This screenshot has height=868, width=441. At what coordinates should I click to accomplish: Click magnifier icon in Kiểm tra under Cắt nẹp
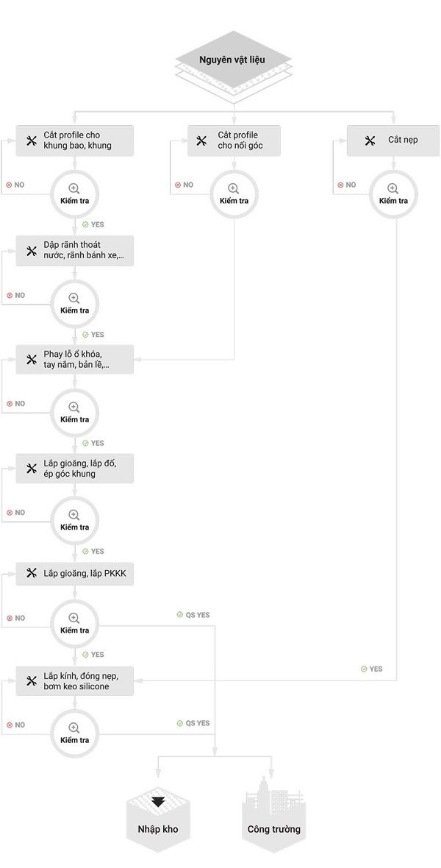click(x=393, y=188)
